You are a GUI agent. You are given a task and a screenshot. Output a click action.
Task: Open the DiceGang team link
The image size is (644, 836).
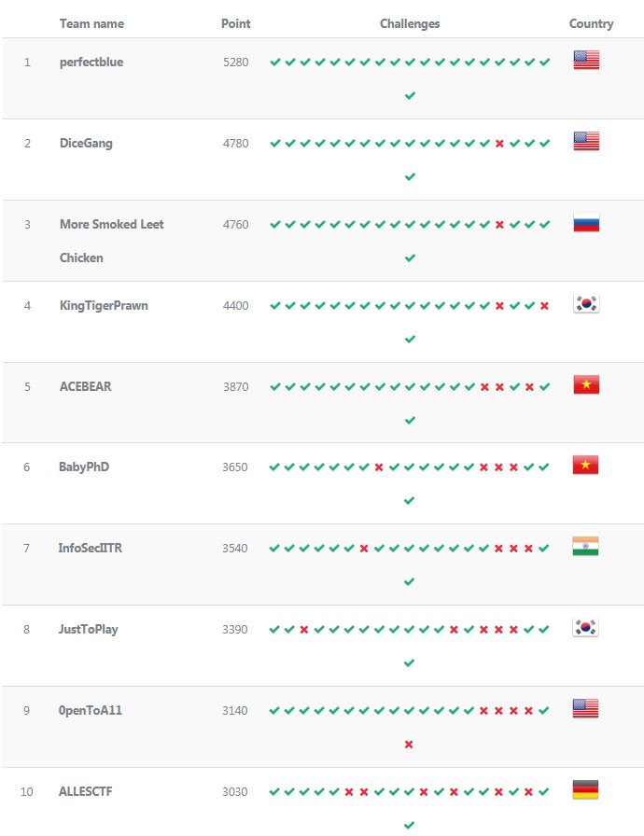86,143
